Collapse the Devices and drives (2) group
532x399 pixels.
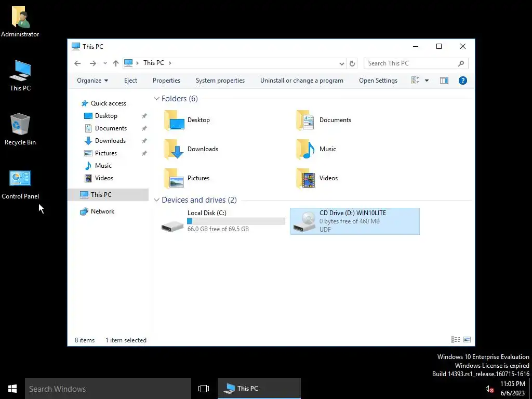point(156,200)
